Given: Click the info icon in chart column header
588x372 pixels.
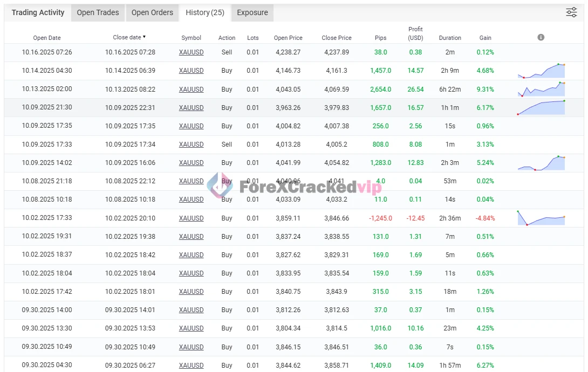Looking at the screenshot, I should [541, 37].
